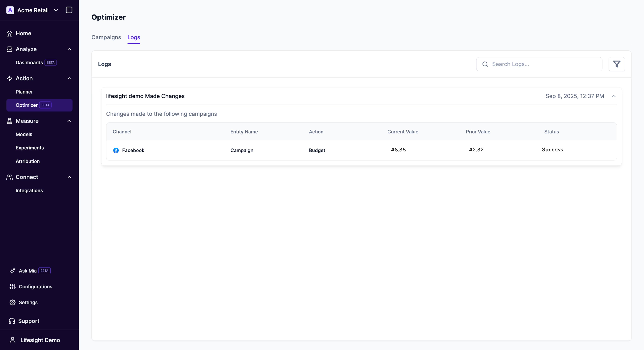Viewport: 644px width, 350px height.
Task: Click the filter funnel icon
Action: click(x=617, y=64)
